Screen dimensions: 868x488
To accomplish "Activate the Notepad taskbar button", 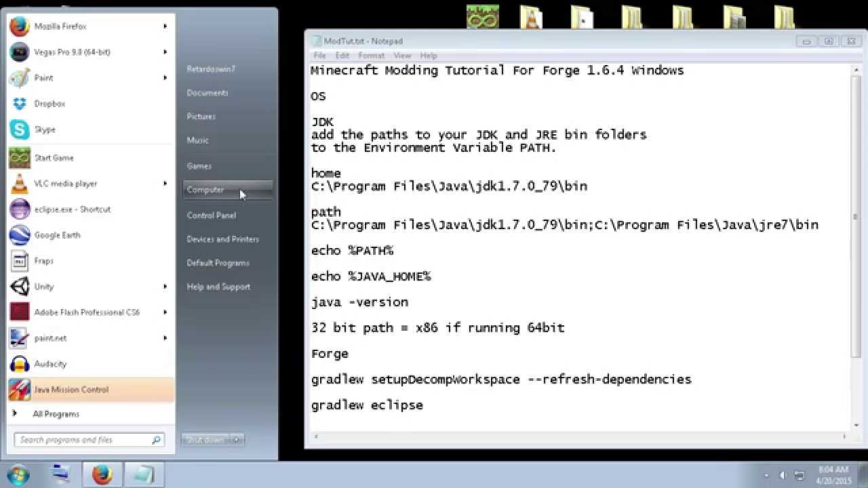I will 143,474.
